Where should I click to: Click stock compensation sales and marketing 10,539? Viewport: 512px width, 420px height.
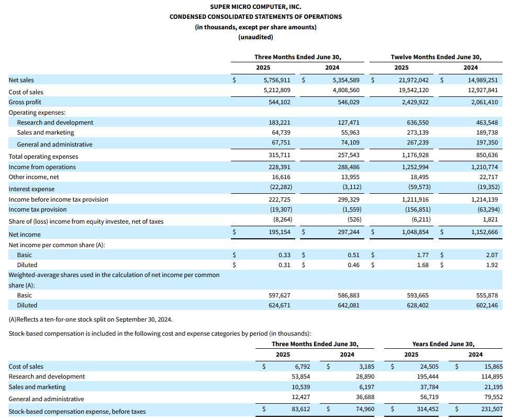[x=300, y=387]
